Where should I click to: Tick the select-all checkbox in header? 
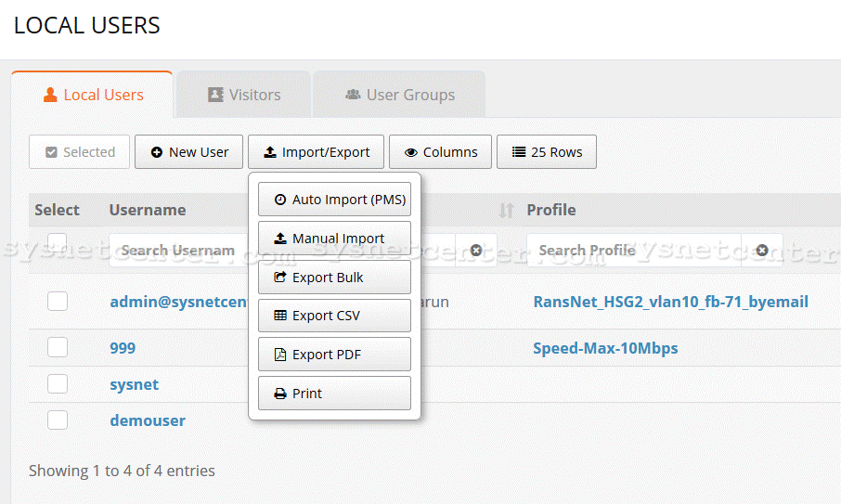58,243
